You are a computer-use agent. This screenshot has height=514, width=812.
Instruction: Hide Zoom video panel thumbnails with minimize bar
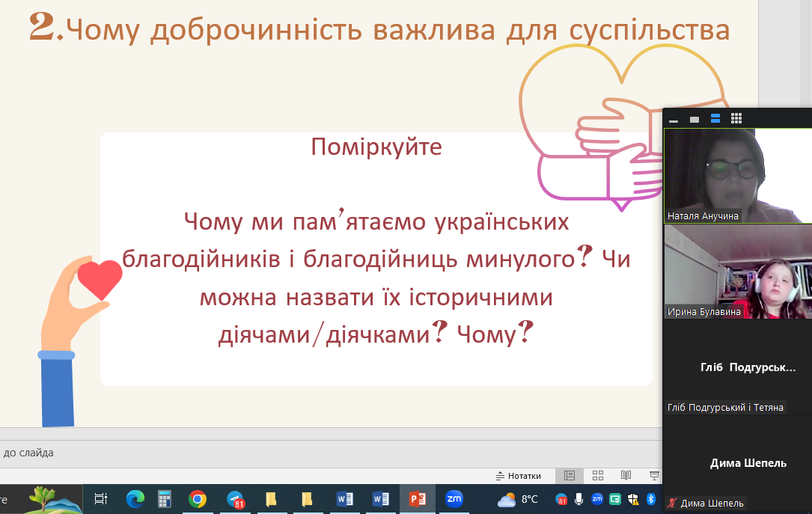click(674, 119)
